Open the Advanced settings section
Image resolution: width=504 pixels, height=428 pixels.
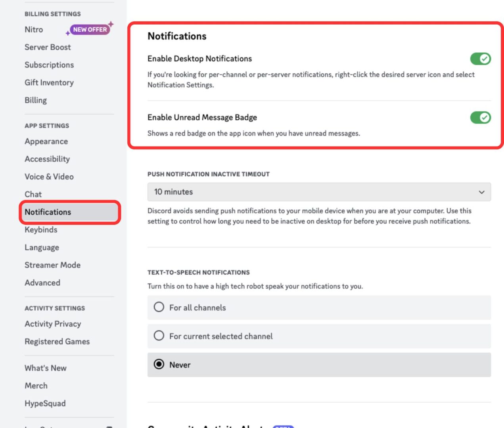[x=42, y=283]
